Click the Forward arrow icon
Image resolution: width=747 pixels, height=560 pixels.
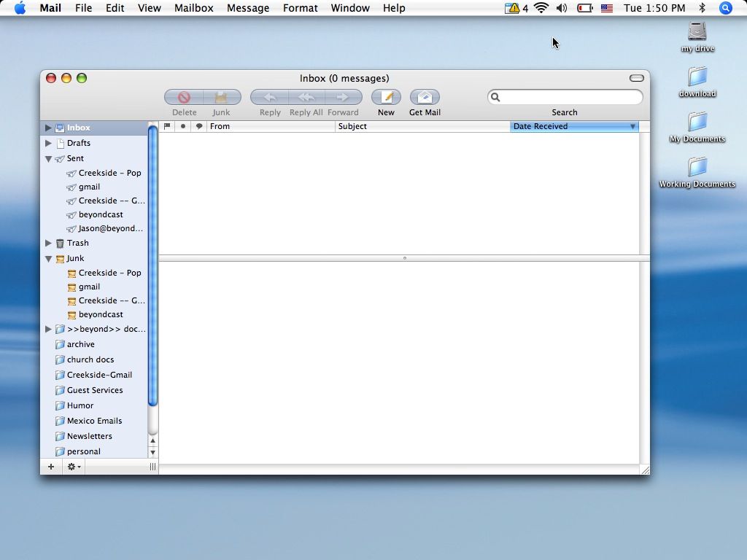[343, 98]
